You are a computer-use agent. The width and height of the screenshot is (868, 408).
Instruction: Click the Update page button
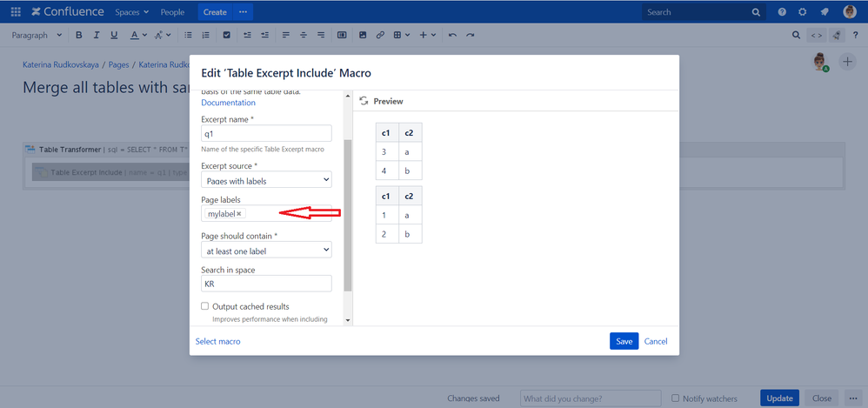pos(779,398)
